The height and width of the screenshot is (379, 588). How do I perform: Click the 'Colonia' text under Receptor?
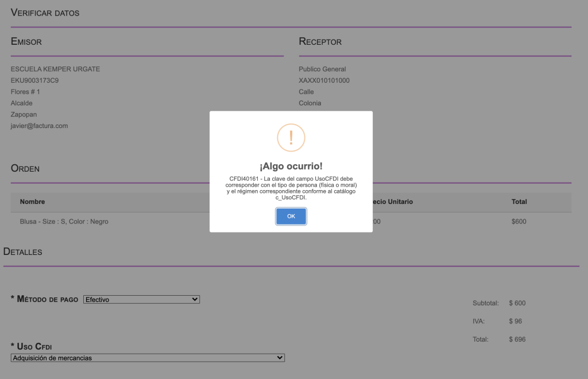point(310,103)
